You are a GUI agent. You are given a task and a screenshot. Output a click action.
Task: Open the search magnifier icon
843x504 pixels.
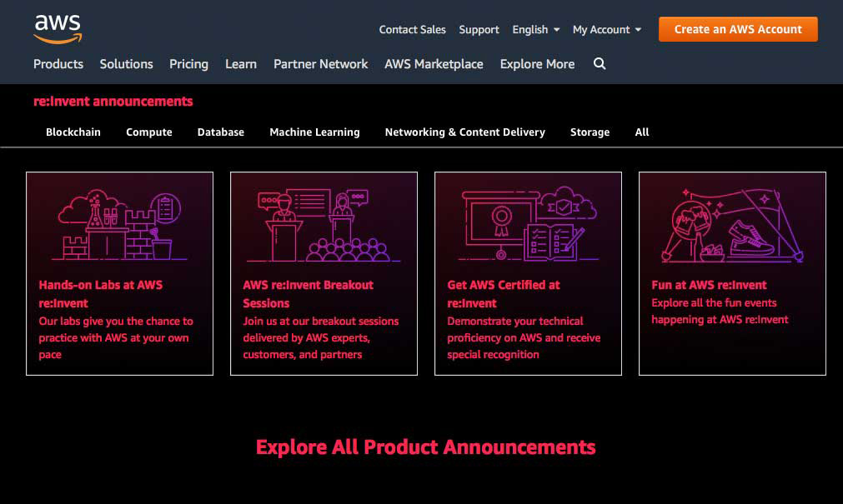[600, 64]
